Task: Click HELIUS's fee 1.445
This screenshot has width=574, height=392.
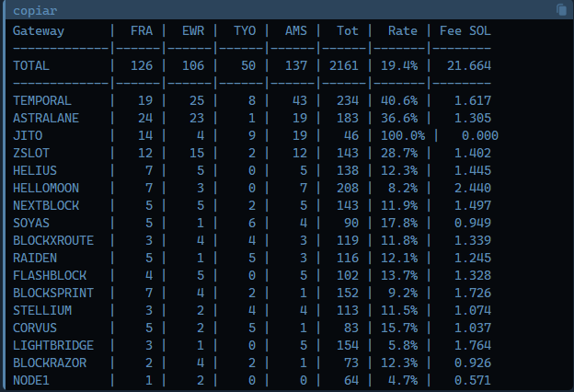Action: (x=473, y=171)
